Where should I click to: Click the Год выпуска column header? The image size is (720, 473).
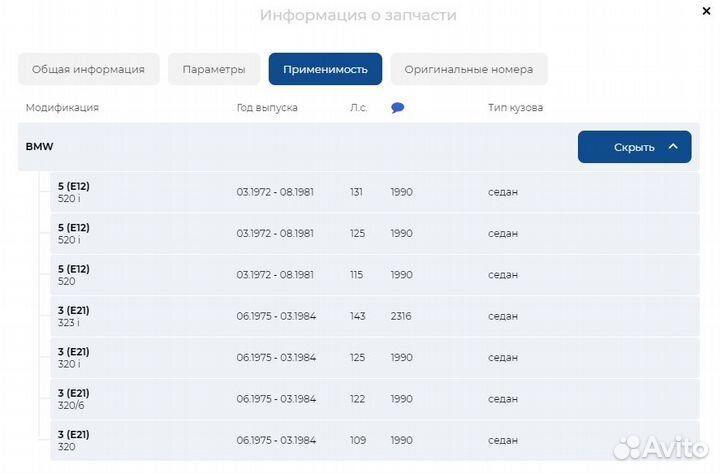(x=267, y=108)
